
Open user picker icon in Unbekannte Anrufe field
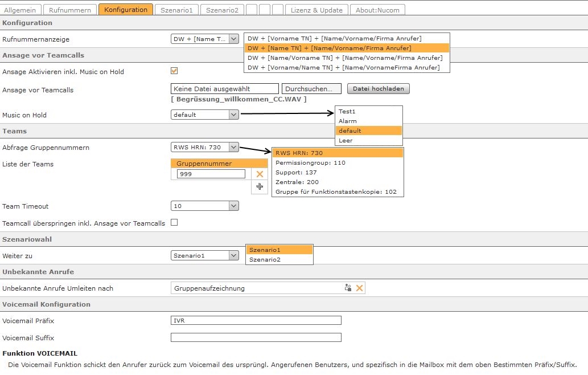348,288
